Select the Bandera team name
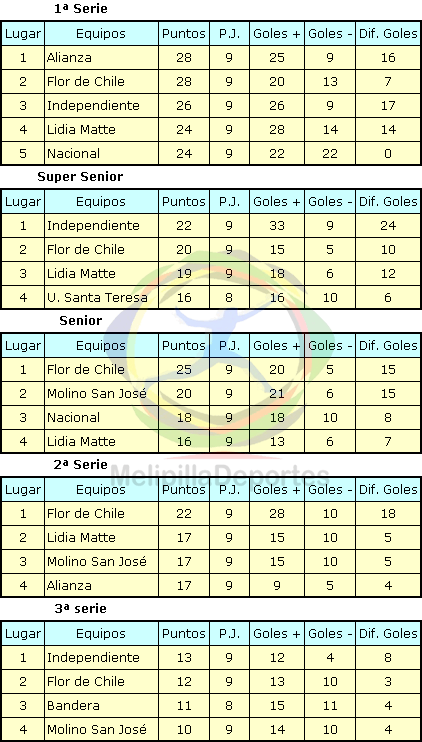 coord(73,706)
